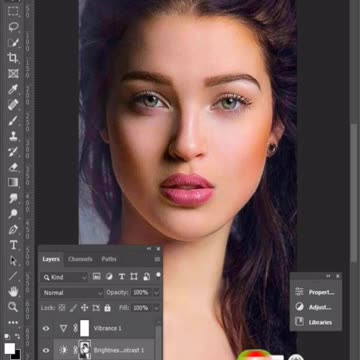Switch to the Channels tab
This screenshot has width=360, height=360.
pyautogui.click(x=80, y=259)
